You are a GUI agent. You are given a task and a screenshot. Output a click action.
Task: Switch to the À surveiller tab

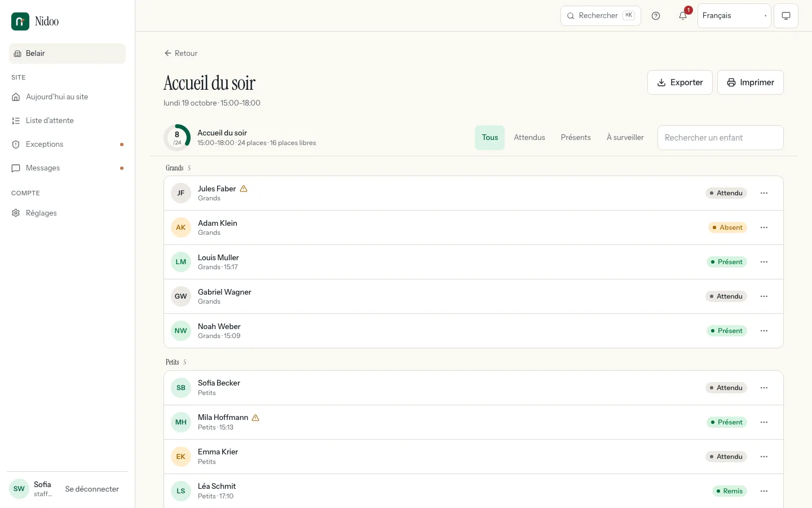coord(625,138)
